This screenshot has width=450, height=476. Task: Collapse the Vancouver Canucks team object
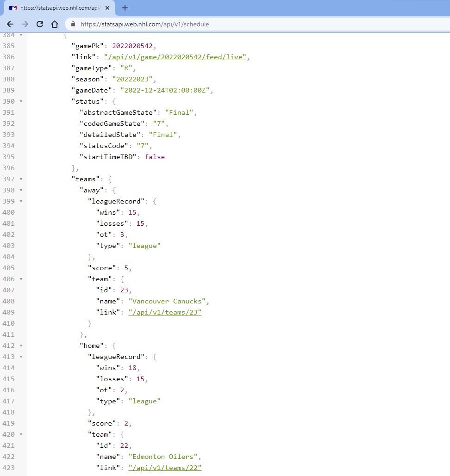pos(21,279)
